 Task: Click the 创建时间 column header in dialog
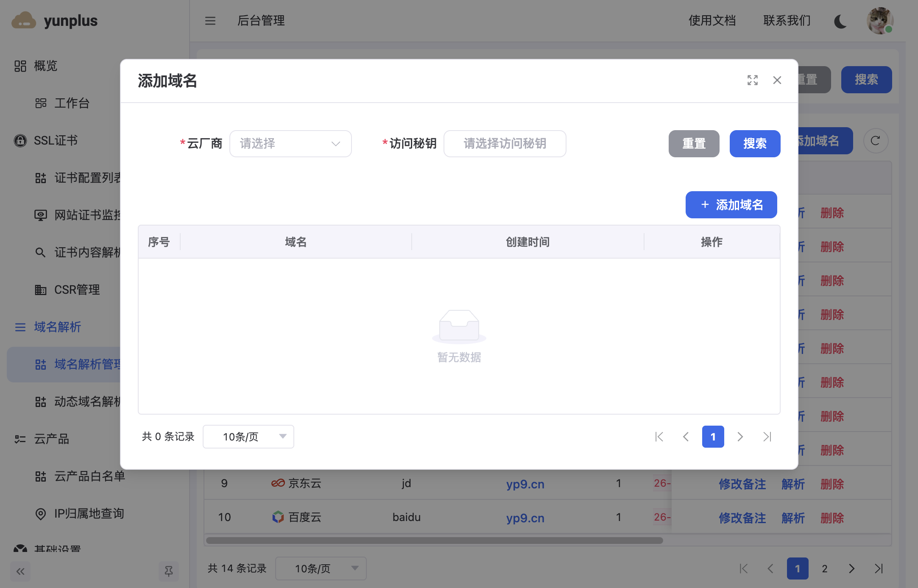527,242
